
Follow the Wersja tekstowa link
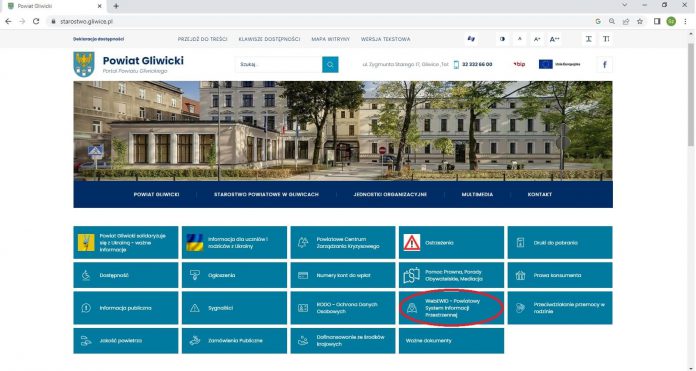click(x=386, y=39)
